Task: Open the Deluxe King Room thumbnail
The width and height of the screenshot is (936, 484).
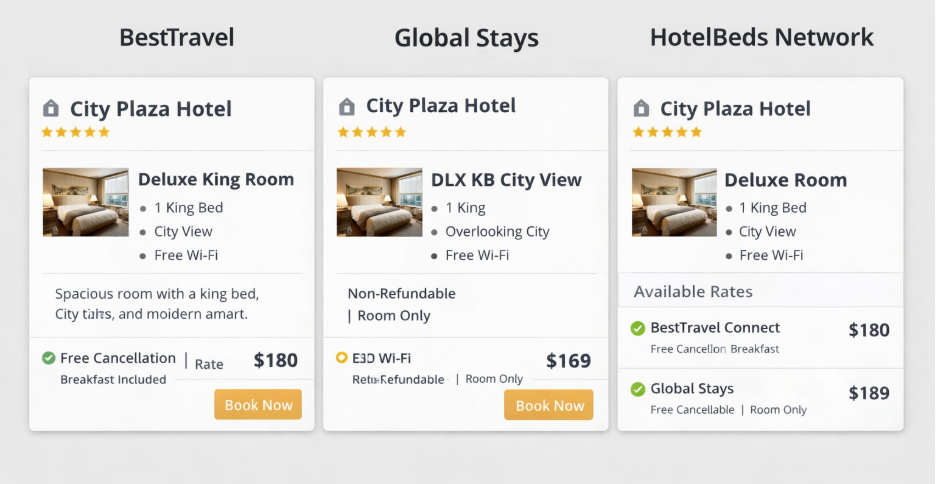Action: tap(85, 202)
